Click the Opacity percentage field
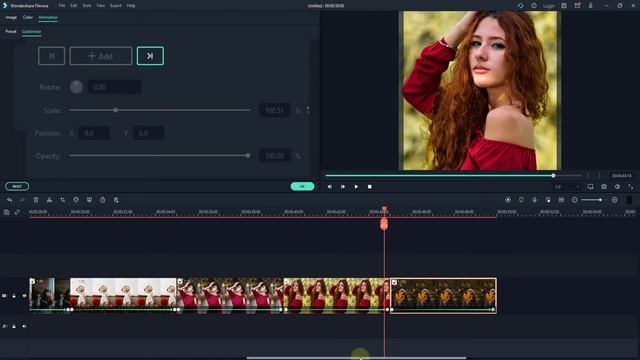The height and width of the screenshot is (360, 640). [274, 156]
